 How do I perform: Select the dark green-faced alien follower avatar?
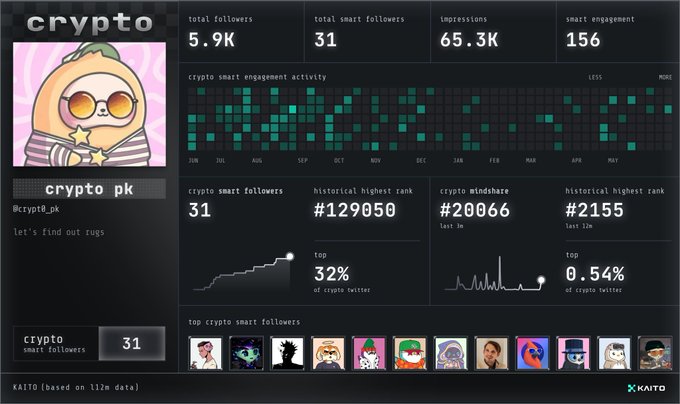point(246,353)
